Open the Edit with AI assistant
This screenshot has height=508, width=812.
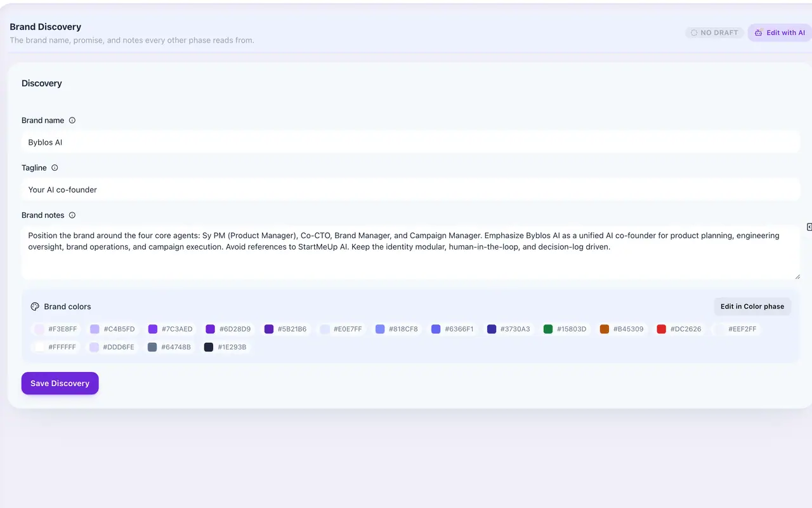tap(780, 32)
